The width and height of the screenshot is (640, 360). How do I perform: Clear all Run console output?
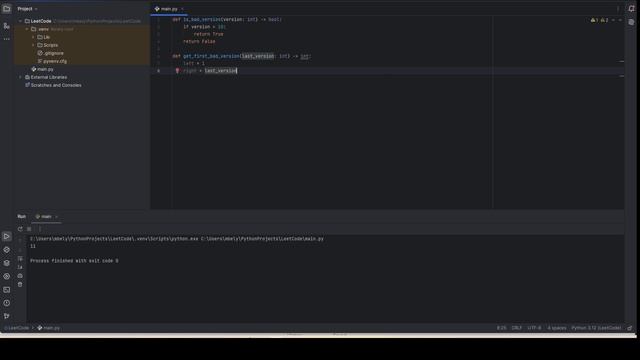point(20,284)
